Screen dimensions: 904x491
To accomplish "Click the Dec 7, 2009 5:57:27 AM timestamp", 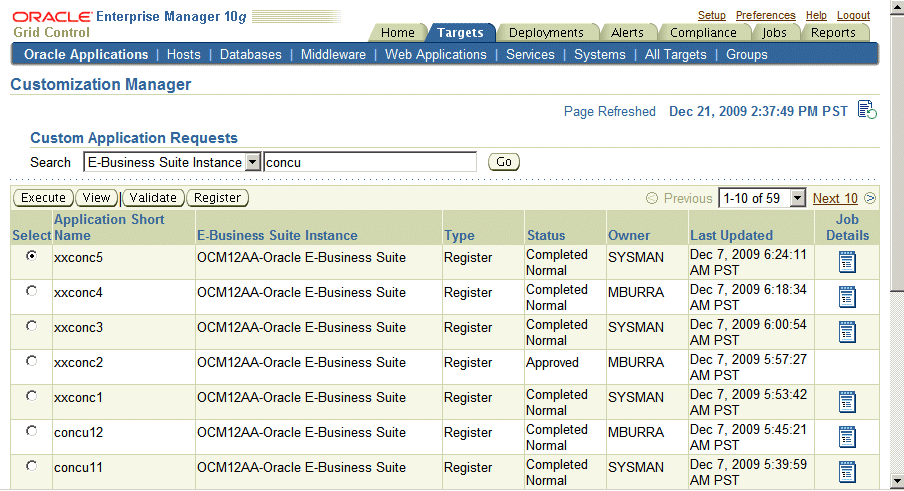I will (x=748, y=367).
